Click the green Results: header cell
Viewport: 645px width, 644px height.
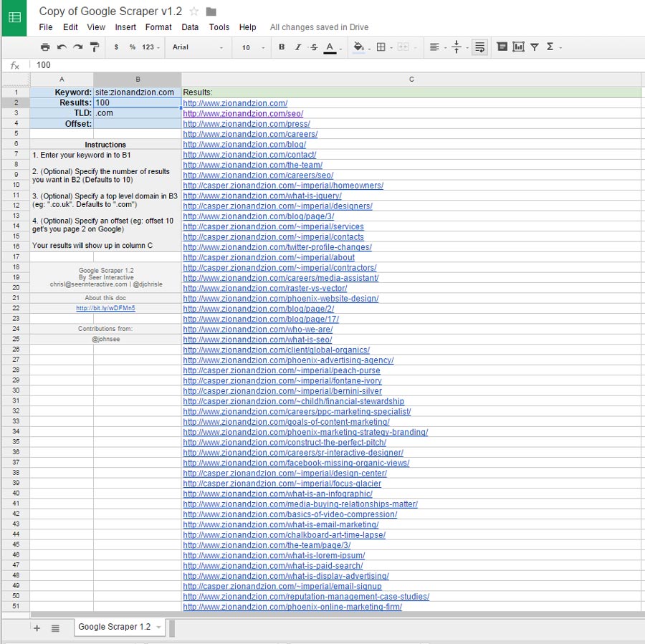click(411, 92)
